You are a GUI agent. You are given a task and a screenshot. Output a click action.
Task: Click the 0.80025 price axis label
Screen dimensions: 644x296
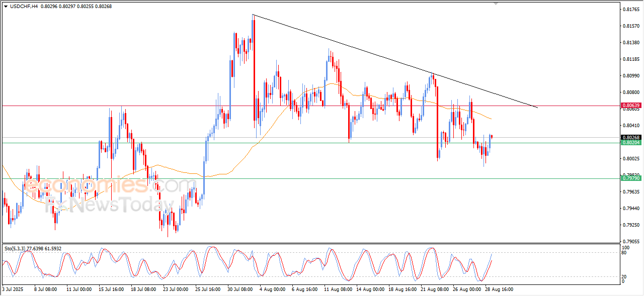click(631, 159)
